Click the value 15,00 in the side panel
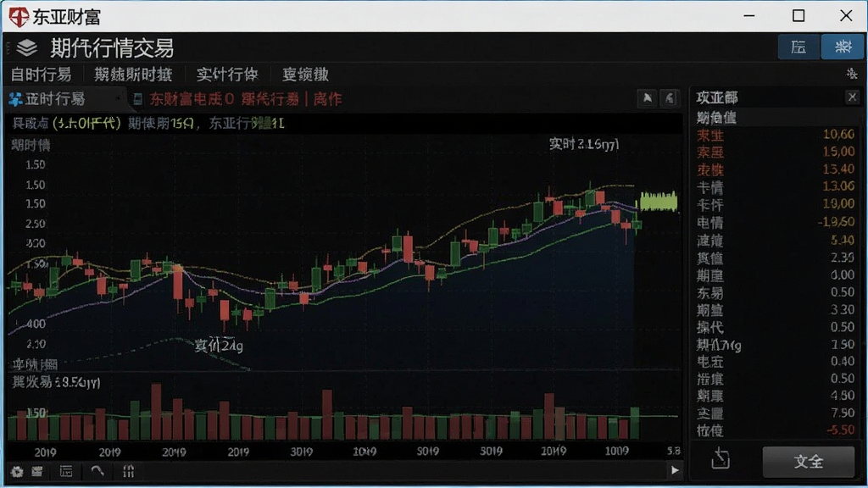Viewport: 868px width, 488px height. [838, 152]
